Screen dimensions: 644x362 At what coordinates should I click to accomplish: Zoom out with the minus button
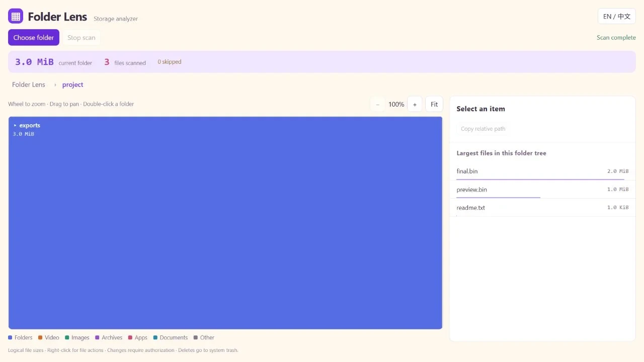coord(378,104)
